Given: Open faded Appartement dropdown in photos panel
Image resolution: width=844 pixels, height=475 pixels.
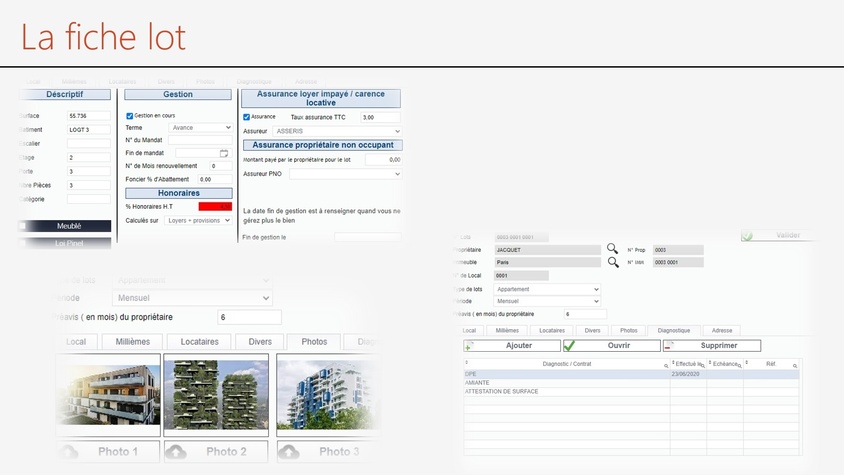Looking at the screenshot, I should 192,280.
